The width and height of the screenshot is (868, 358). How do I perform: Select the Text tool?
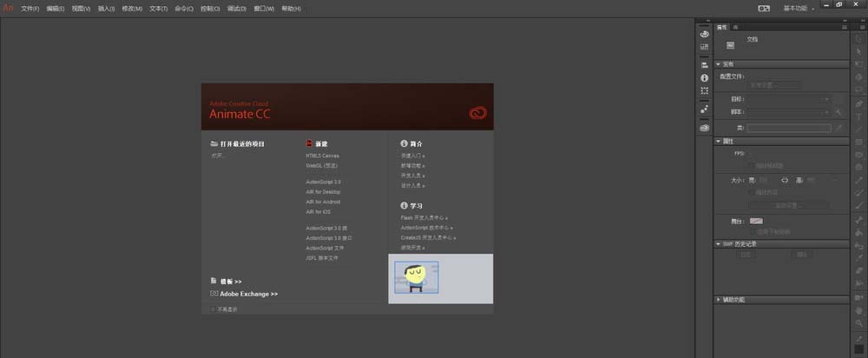click(859, 117)
